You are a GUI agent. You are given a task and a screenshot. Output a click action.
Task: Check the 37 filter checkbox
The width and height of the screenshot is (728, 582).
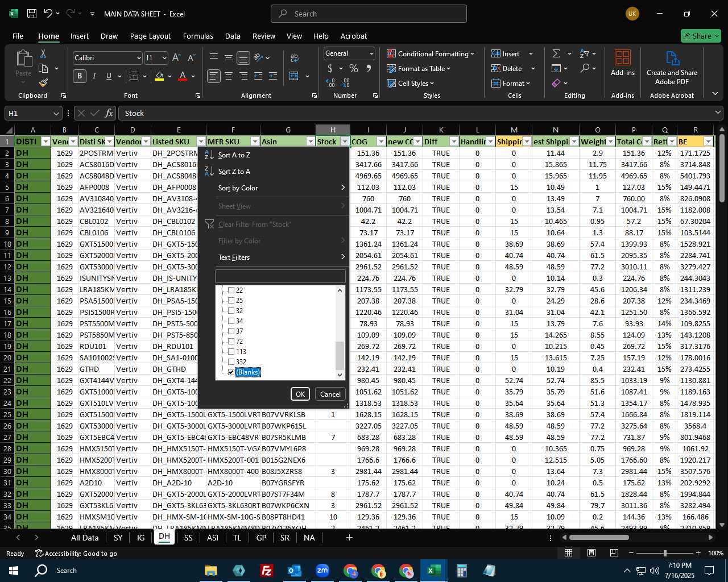click(x=231, y=331)
